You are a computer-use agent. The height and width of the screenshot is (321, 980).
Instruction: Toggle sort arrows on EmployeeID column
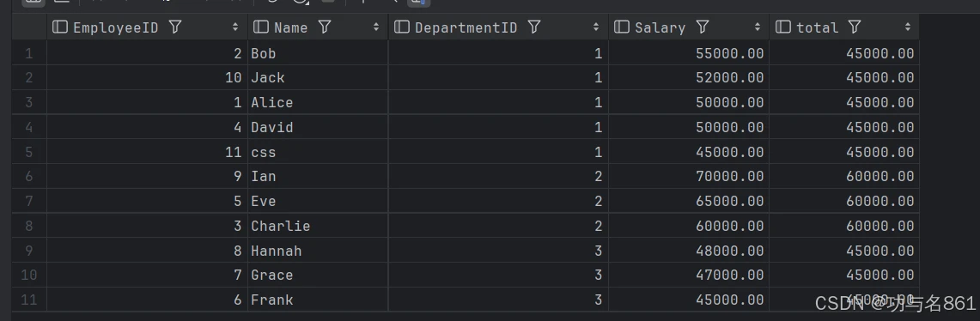pyautogui.click(x=235, y=27)
